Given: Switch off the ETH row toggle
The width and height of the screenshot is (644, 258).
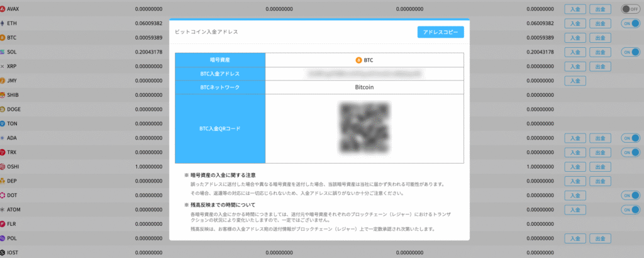Looking at the screenshot, I should coord(630,23).
